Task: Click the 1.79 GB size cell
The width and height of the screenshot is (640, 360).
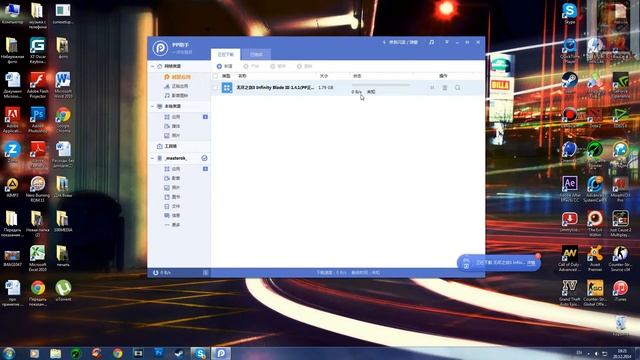Action: click(326, 87)
